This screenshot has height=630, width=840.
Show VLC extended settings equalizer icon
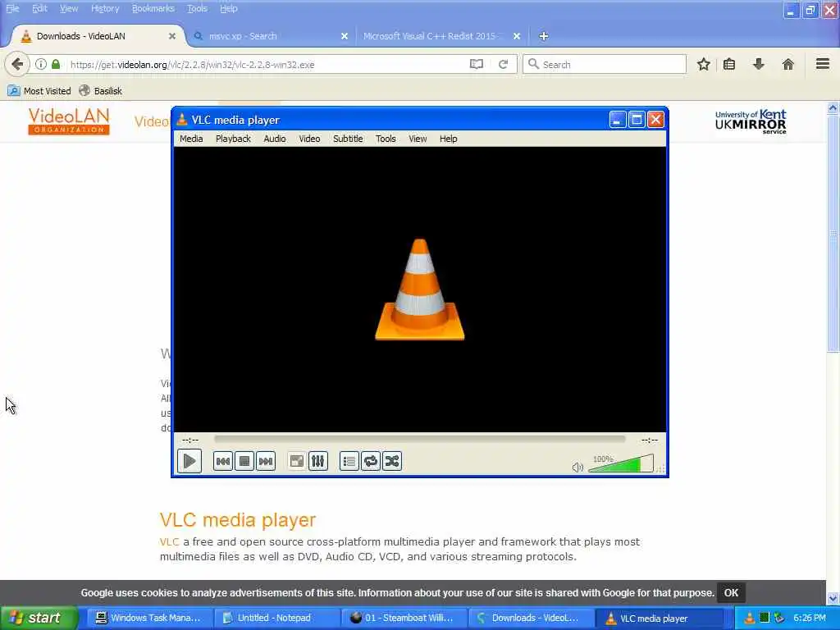point(318,461)
